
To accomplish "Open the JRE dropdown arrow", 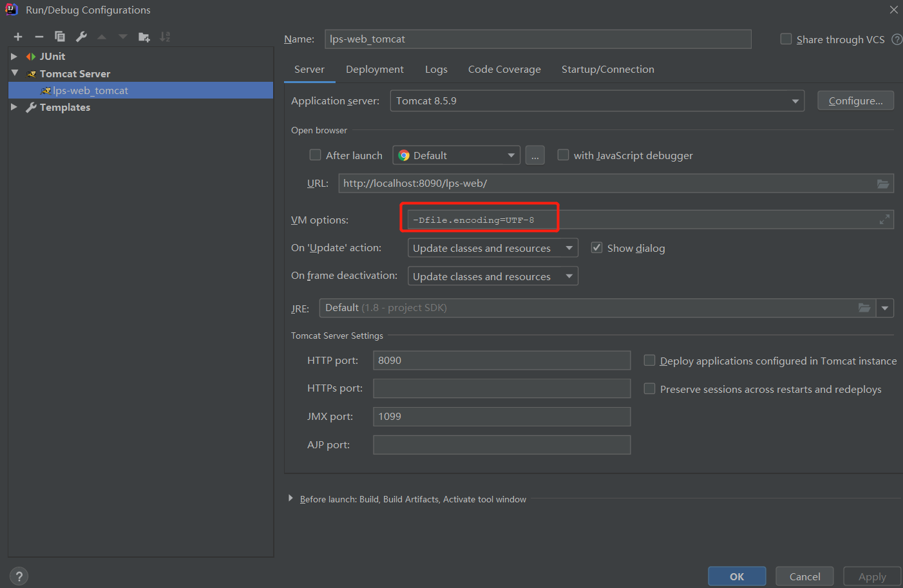I will tap(885, 308).
